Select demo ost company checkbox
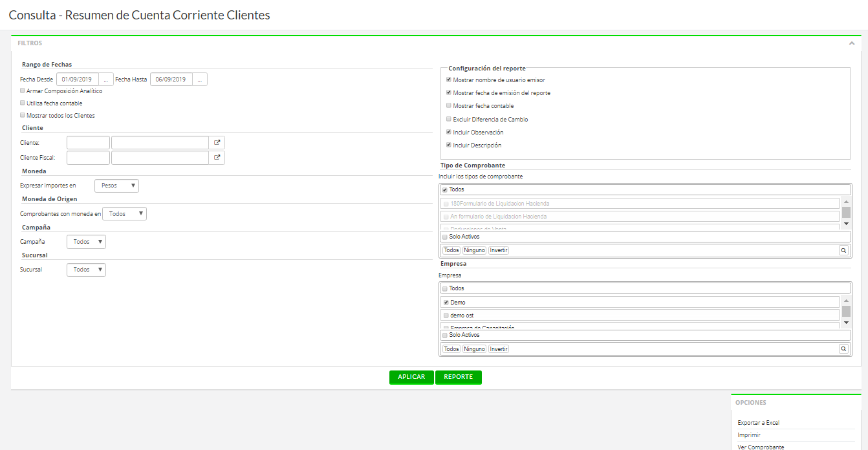This screenshot has width=868, height=450. [446, 316]
